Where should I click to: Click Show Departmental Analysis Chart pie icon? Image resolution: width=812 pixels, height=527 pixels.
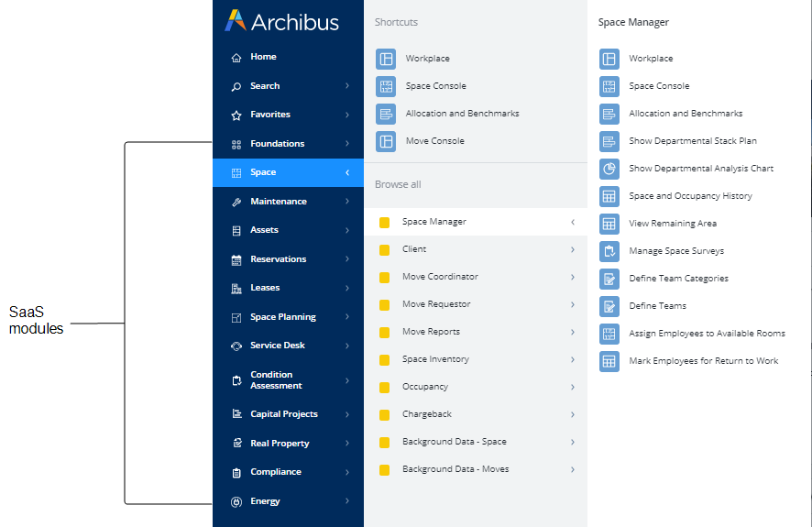click(x=609, y=169)
